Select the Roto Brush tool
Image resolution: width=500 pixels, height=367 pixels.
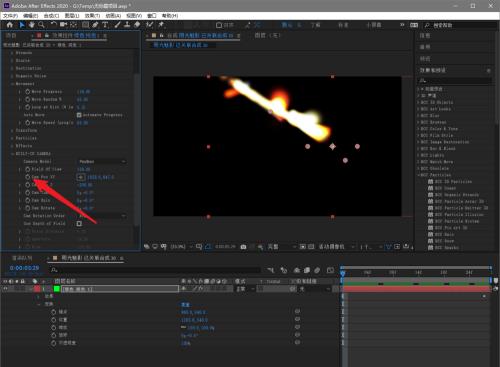(150, 25)
